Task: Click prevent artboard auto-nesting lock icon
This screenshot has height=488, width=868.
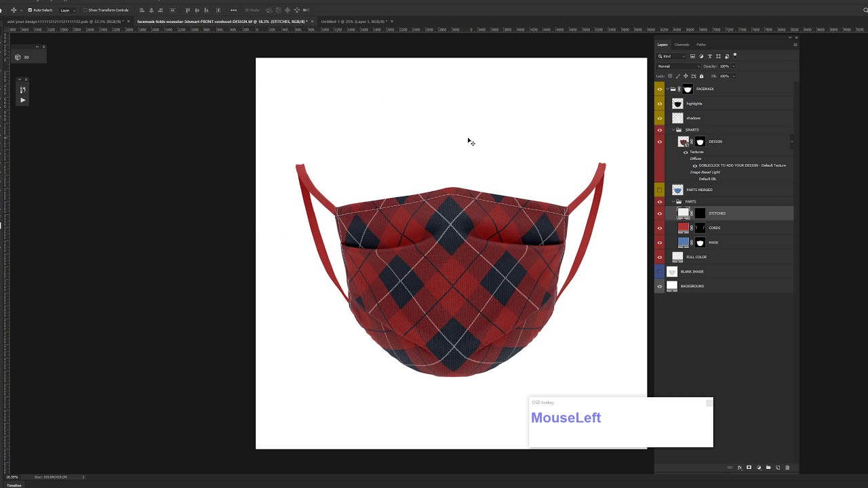Action: coord(694,76)
